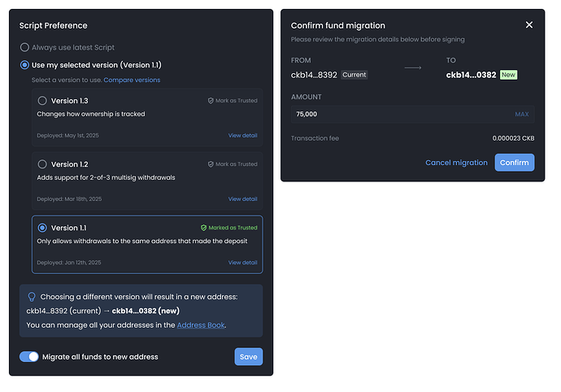This screenshot has height=392, width=561.
Task: Confirm the fund migration
Action: [x=514, y=163]
